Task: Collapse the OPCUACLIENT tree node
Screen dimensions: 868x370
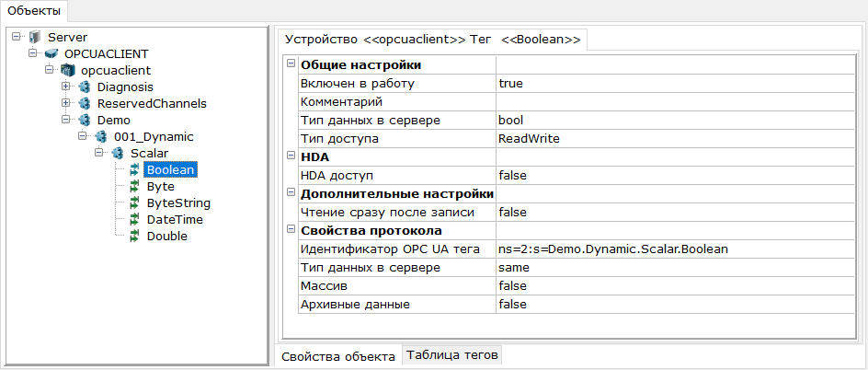Action: tap(33, 53)
